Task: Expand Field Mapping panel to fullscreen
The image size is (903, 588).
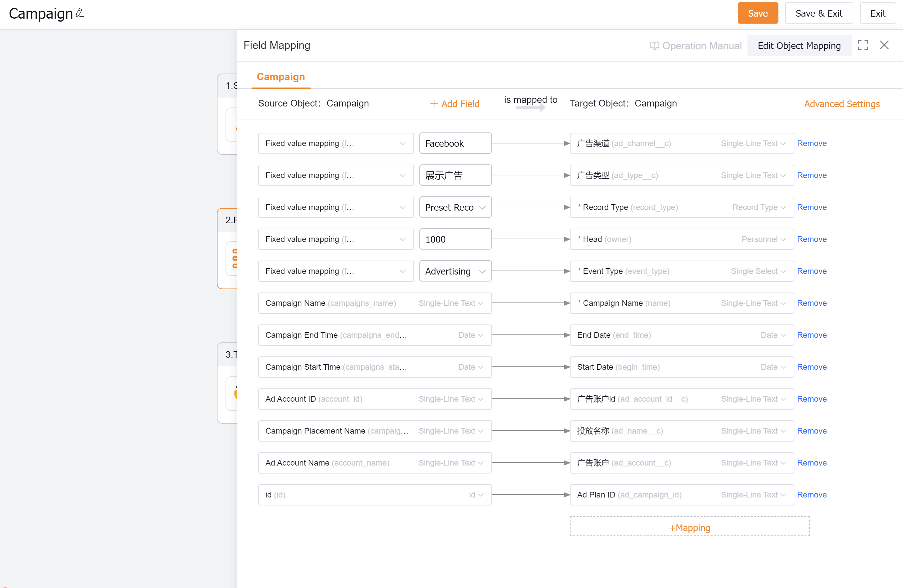Action: point(863,46)
